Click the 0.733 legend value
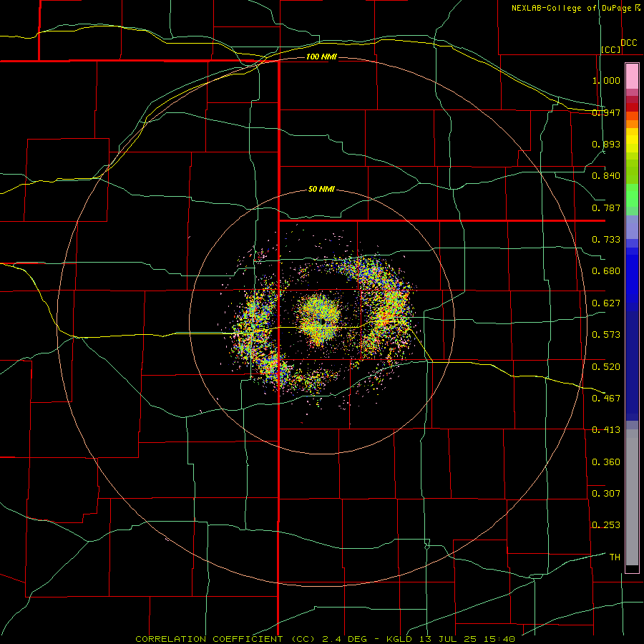 click(606, 240)
